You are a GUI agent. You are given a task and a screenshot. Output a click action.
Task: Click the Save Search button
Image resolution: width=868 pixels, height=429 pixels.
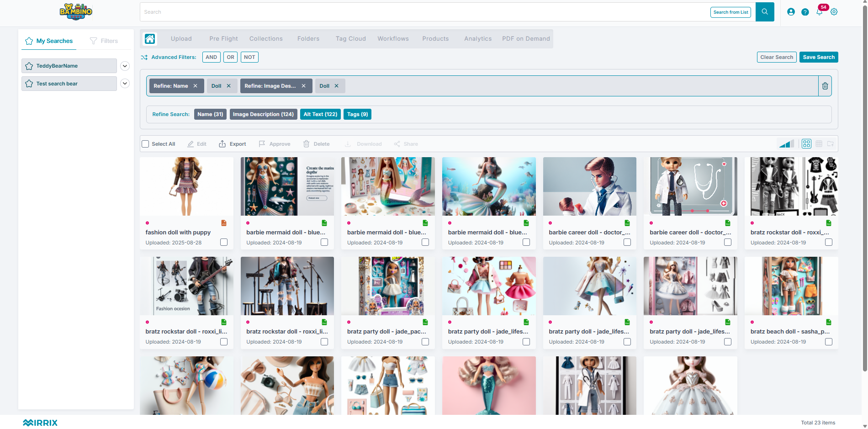click(819, 57)
